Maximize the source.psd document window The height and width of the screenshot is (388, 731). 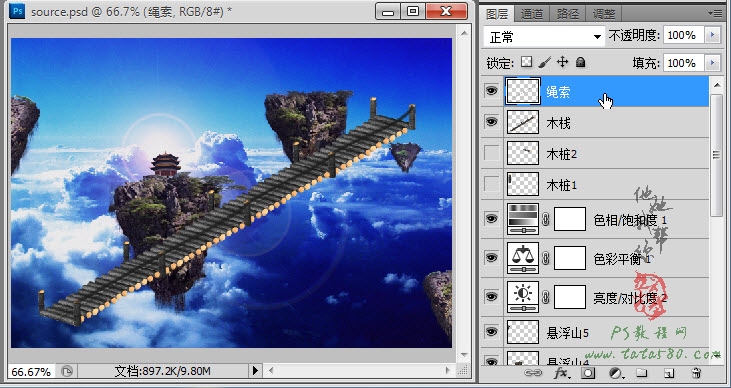[x=413, y=11]
